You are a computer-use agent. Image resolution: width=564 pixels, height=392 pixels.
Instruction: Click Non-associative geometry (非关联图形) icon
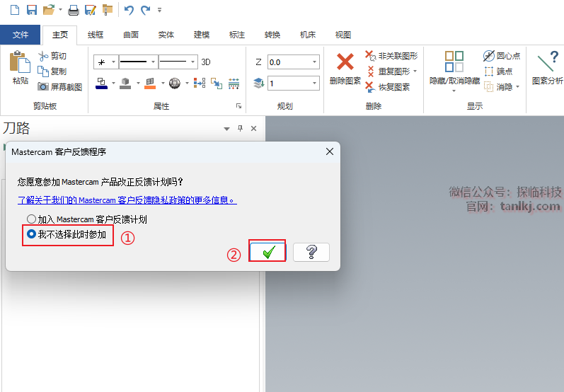pos(371,56)
